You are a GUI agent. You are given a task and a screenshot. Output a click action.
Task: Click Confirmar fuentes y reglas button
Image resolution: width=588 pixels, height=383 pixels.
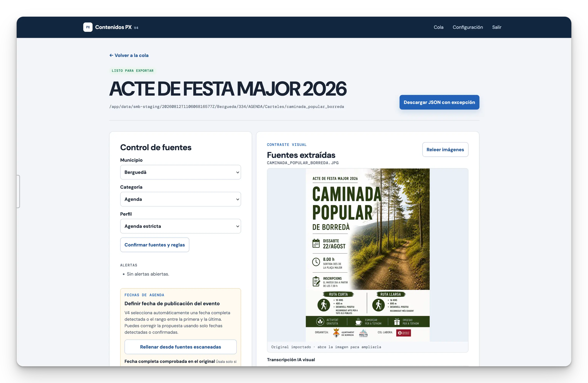155,245
